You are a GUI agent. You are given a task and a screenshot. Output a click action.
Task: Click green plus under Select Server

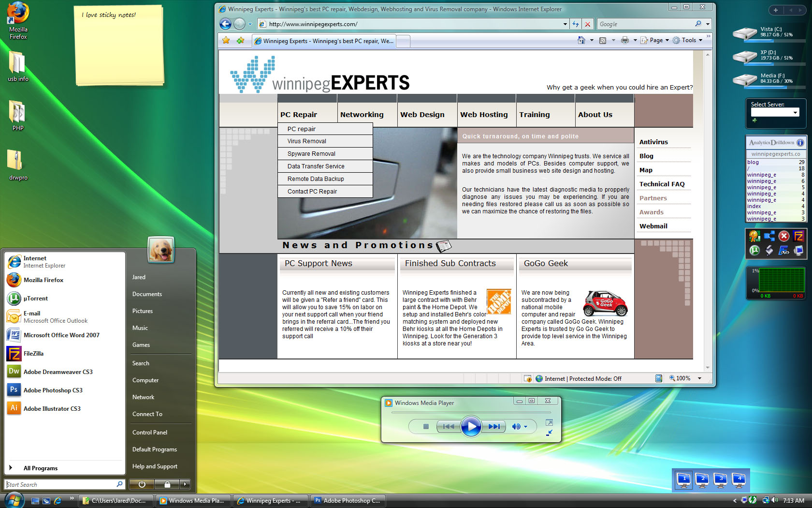[x=754, y=120]
